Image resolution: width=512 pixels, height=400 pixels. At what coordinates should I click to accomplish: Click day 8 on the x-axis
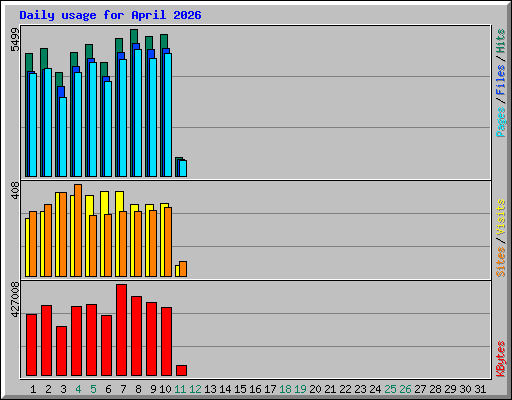pyautogui.click(x=138, y=389)
